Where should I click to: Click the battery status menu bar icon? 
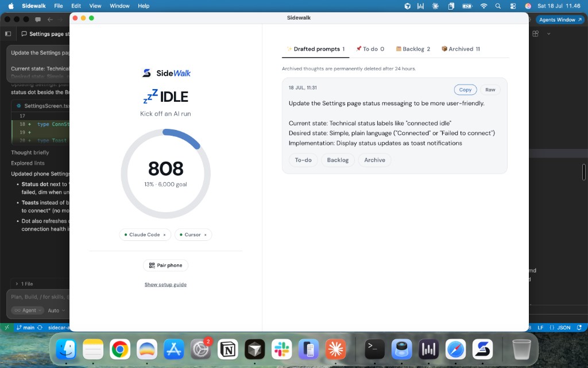[467, 6]
